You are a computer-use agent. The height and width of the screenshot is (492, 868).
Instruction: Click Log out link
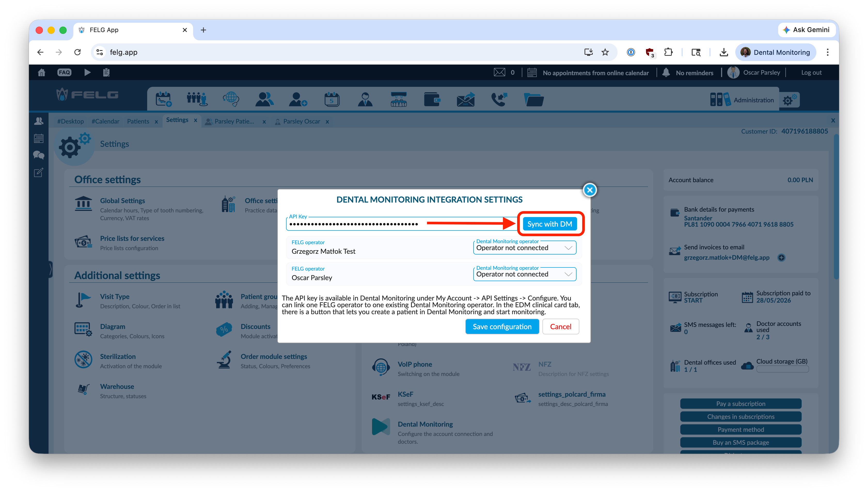point(811,73)
